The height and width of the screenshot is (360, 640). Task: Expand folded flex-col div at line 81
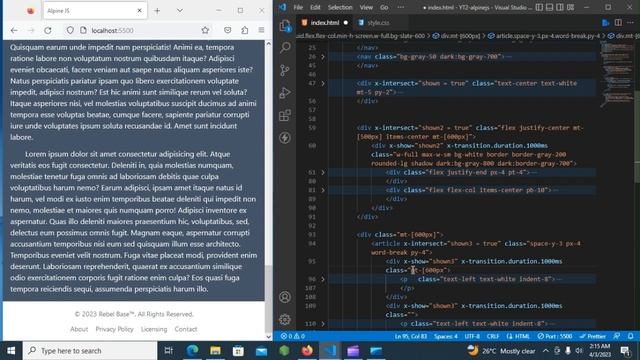coord(323,190)
